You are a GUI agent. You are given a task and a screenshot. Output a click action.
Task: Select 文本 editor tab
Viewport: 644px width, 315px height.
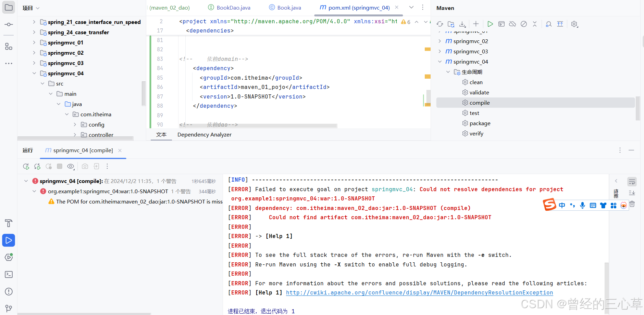point(161,134)
